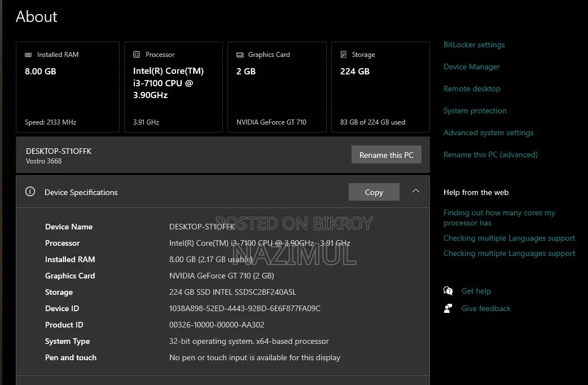
Task: Click the Processor chip icon
Action: [x=137, y=55]
